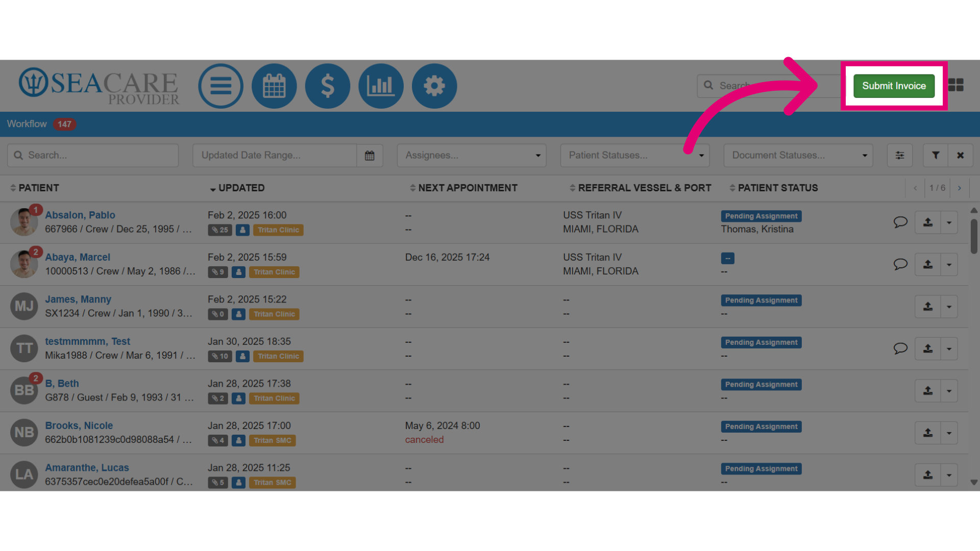Open comments for Absalon, Pablo

tap(900, 222)
